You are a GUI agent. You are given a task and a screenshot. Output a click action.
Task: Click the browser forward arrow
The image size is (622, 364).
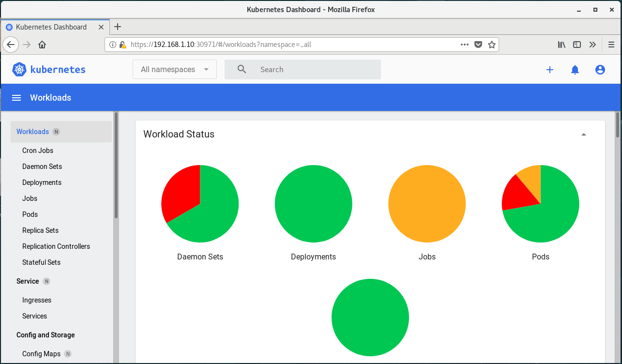(27, 45)
